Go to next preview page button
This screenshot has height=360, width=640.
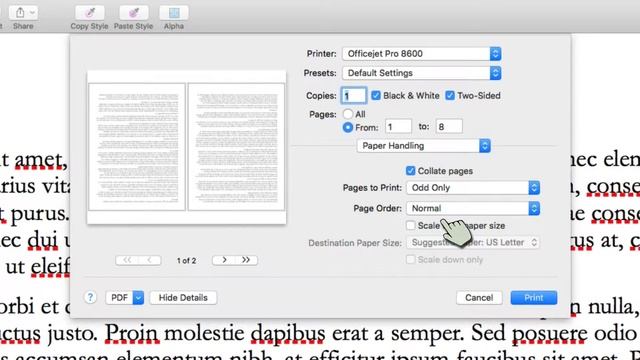[x=224, y=260]
